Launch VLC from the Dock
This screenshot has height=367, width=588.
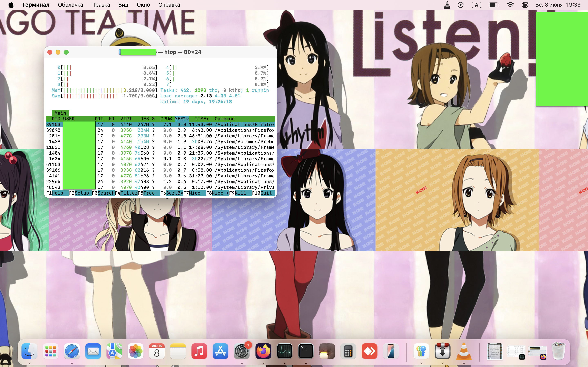464,351
